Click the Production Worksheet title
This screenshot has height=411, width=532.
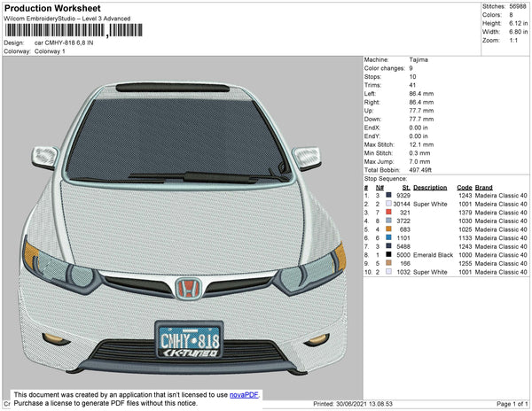pos(52,9)
